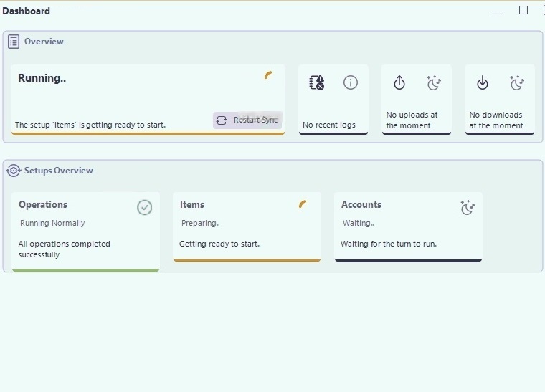Click the Items loading spinner icon
The width and height of the screenshot is (545, 392).
pyautogui.click(x=303, y=204)
